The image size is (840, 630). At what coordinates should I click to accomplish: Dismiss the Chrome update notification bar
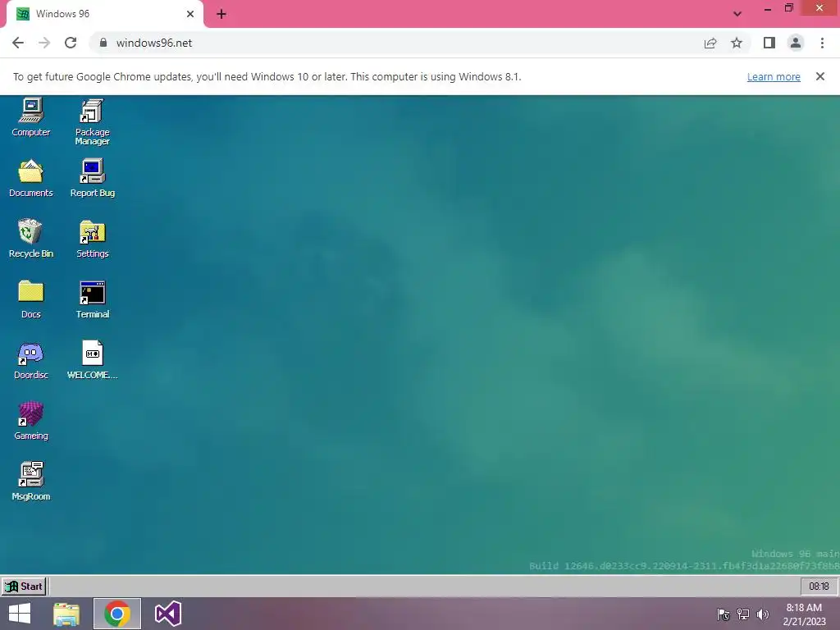click(820, 76)
